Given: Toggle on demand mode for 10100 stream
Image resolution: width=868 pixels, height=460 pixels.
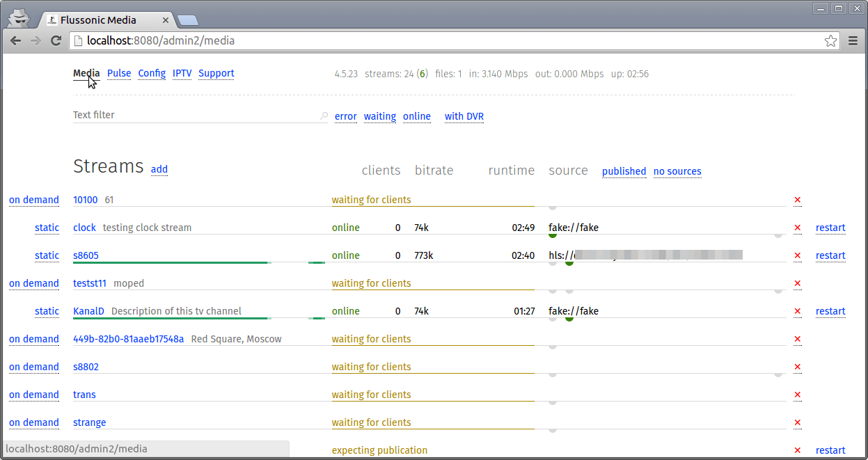Looking at the screenshot, I should click(33, 200).
